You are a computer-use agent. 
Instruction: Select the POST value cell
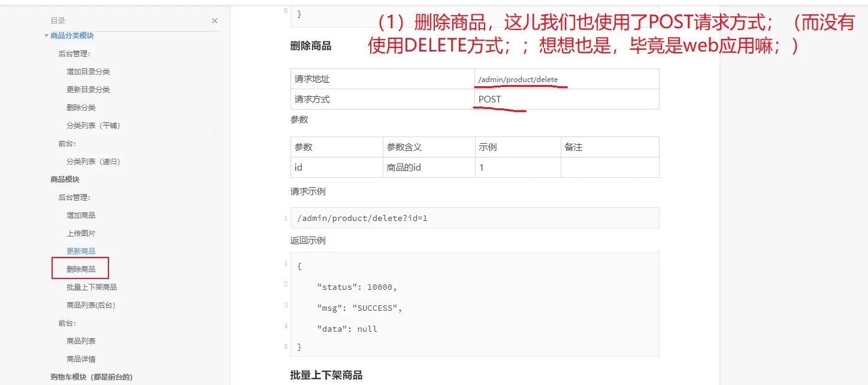coord(567,99)
